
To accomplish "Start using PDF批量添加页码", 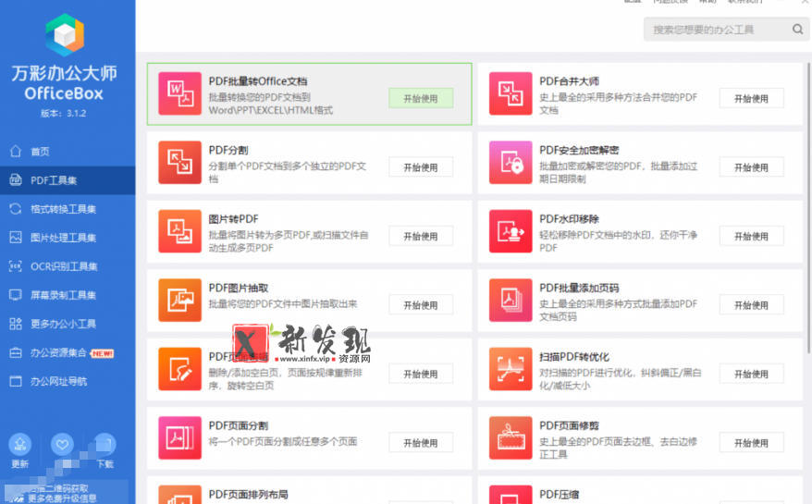I will 751,305.
